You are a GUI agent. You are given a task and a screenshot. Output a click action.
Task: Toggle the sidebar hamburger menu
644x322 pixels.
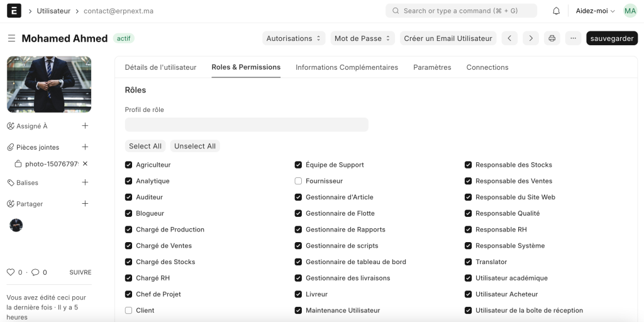11,38
